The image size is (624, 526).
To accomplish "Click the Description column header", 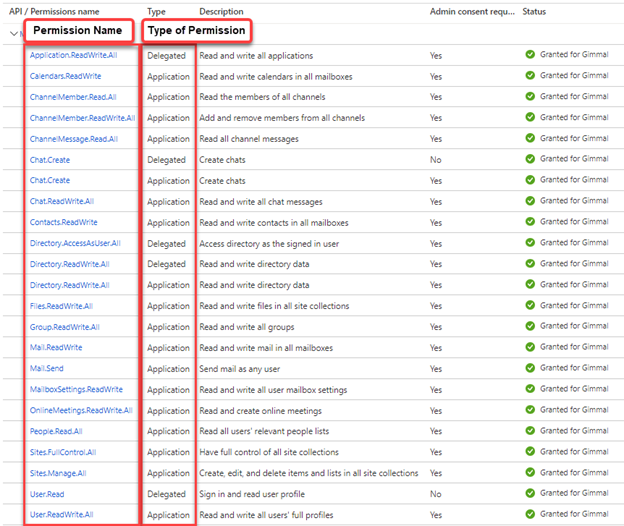I will (221, 11).
